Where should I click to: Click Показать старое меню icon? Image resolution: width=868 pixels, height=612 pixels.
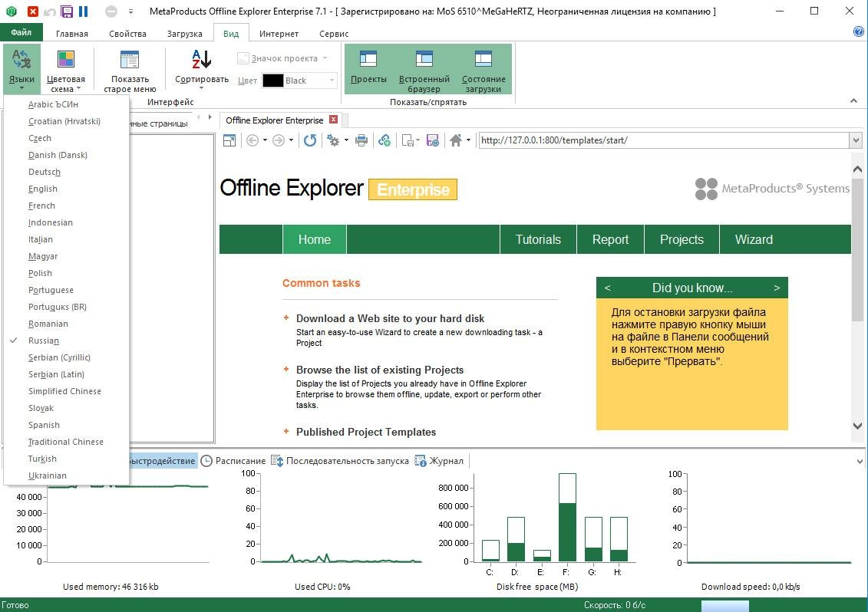pyautogui.click(x=130, y=60)
